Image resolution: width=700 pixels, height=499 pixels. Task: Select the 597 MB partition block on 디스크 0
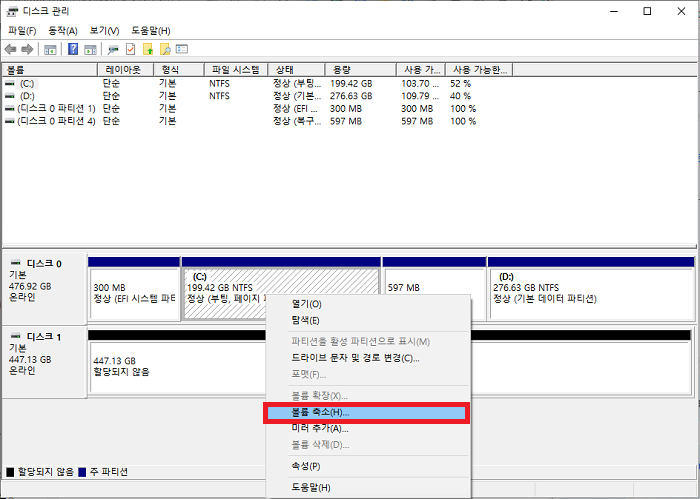(434, 294)
